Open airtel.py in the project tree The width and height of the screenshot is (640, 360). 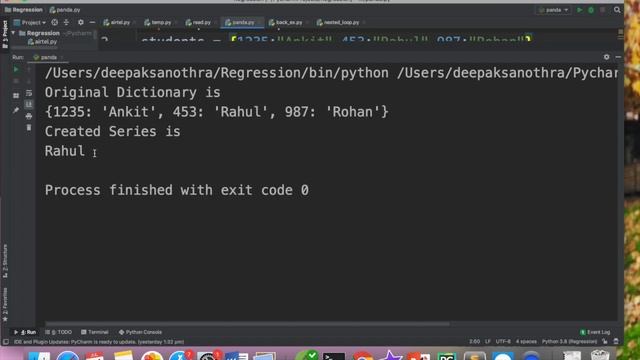42,42
